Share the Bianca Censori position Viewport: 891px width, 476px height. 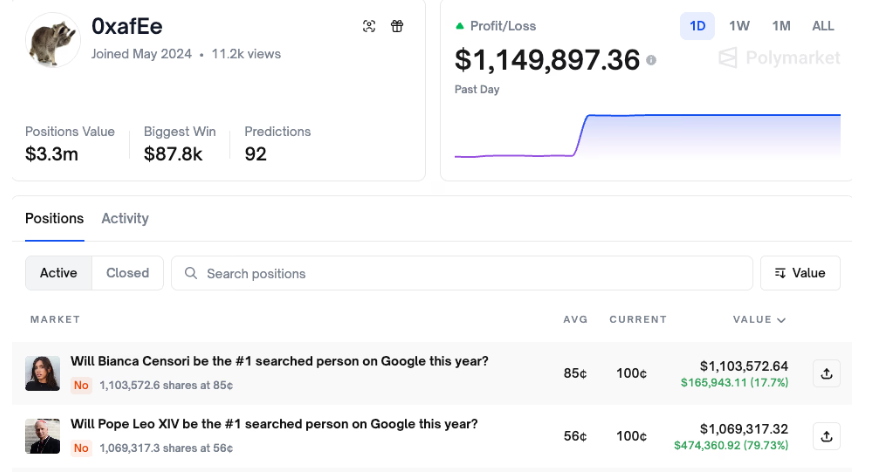(826, 373)
